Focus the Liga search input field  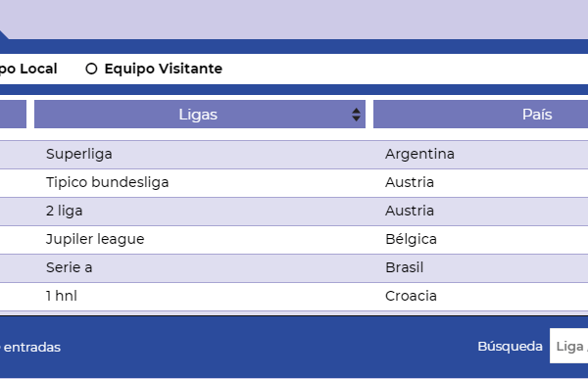pyautogui.click(x=568, y=346)
